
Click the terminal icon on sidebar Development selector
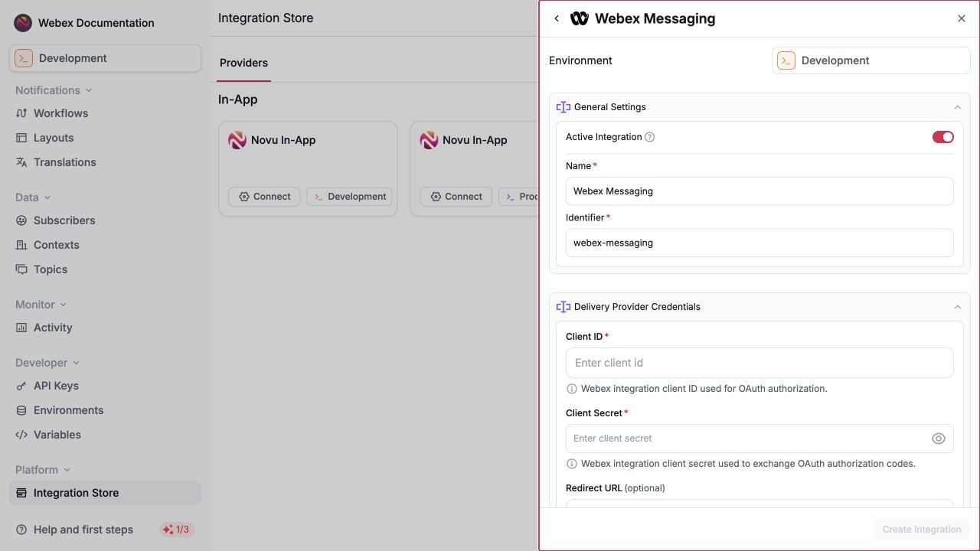pyautogui.click(x=24, y=58)
